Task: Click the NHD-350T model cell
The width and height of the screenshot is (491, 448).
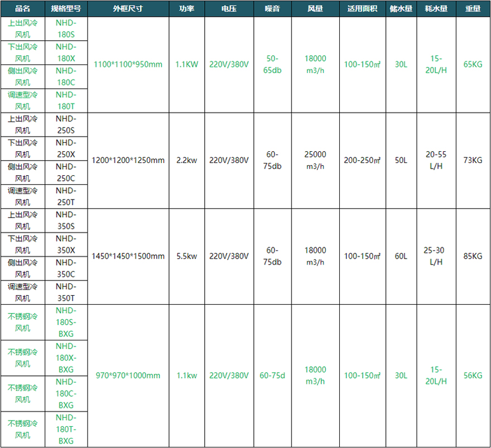Action: (x=65, y=292)
